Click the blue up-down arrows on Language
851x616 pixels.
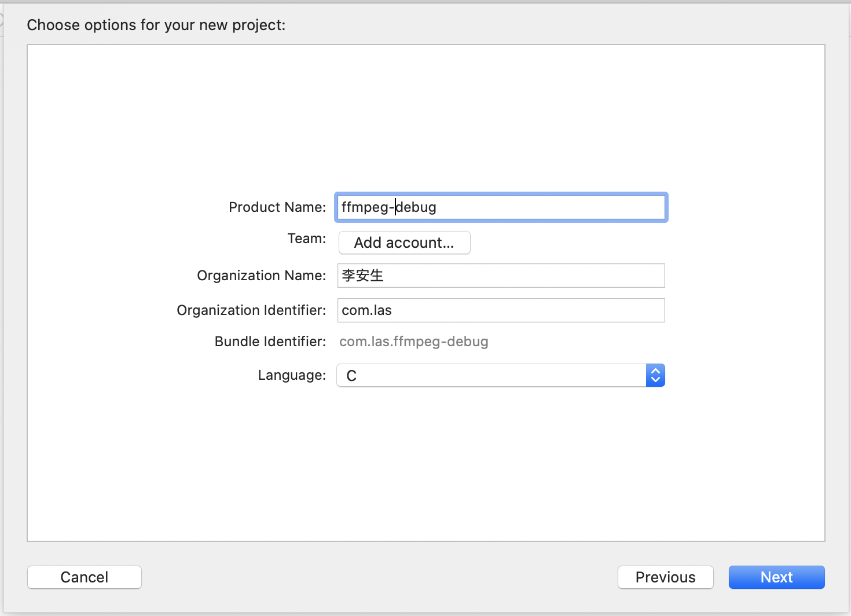pyautogui.click(x=655, y=375)
